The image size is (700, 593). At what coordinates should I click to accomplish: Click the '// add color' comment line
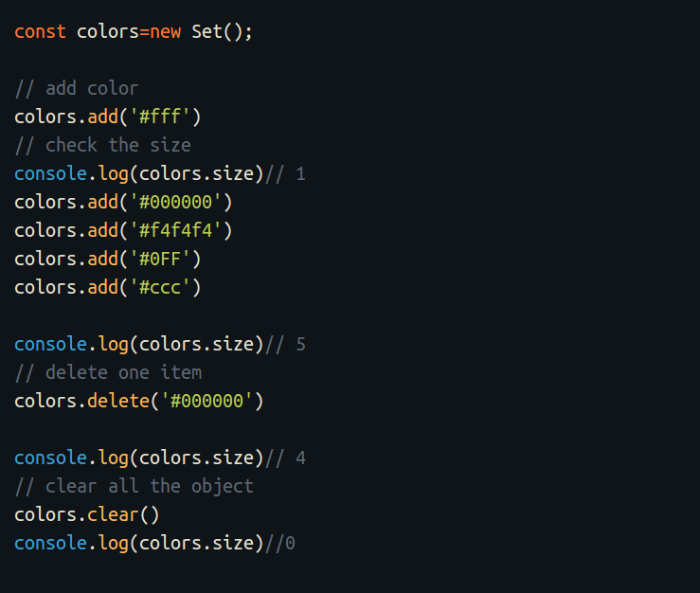tap(77, 88)
